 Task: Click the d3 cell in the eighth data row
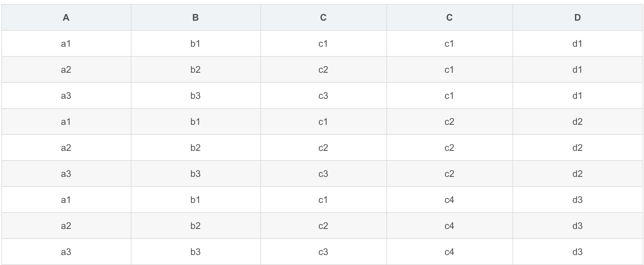[577, 226]
